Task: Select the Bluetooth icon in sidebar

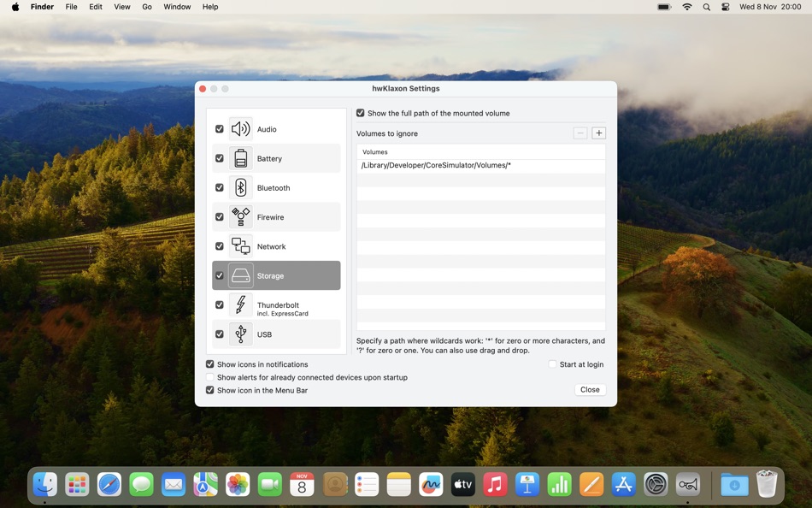Action: pyautogui.click(x=241, y=187)
